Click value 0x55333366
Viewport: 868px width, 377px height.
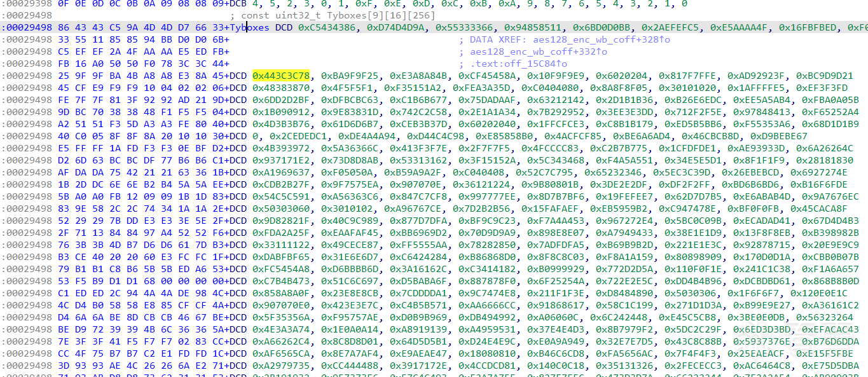pyautogui.click(x=464, y=28)
